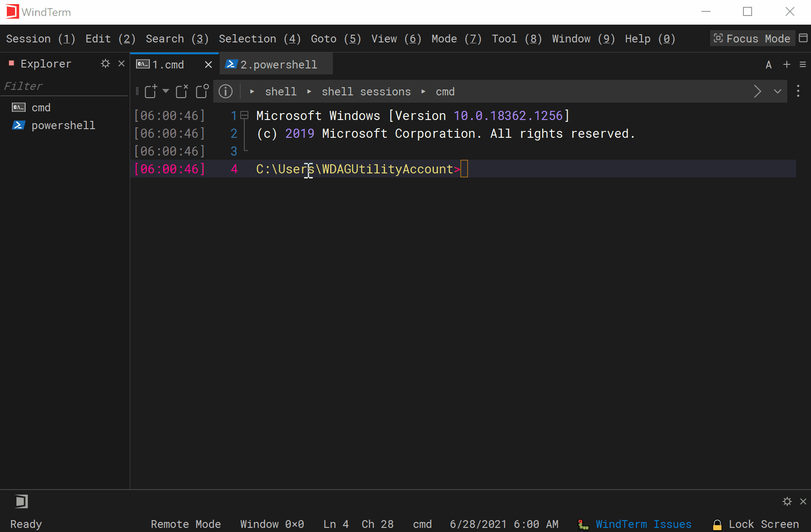Click the duplicate session toolbar icon

202,91
